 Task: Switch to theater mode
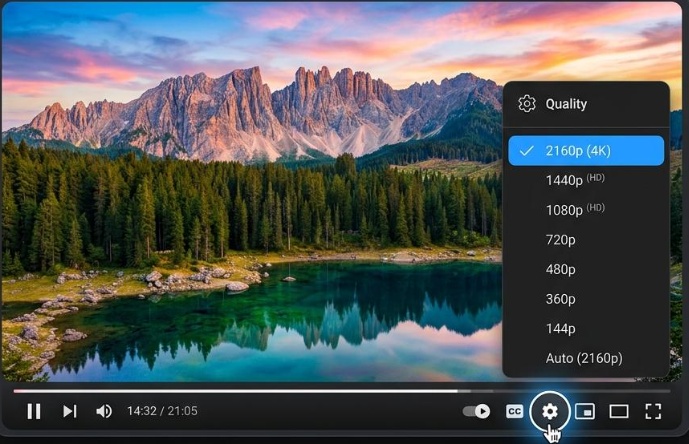click(x=619, y=411)
